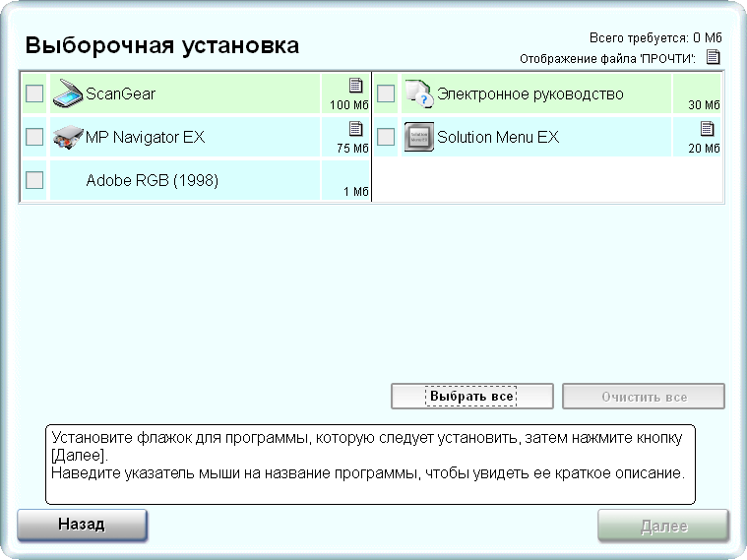Click the 30 Мб size value
This screenshot has width=747, height=560.
coord(704,105)
